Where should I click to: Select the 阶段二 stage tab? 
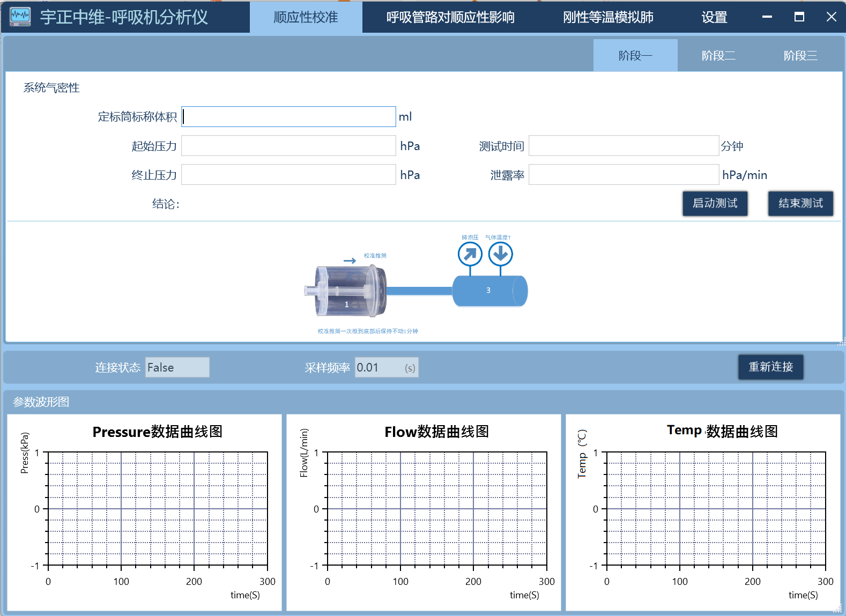coord(718,56)
